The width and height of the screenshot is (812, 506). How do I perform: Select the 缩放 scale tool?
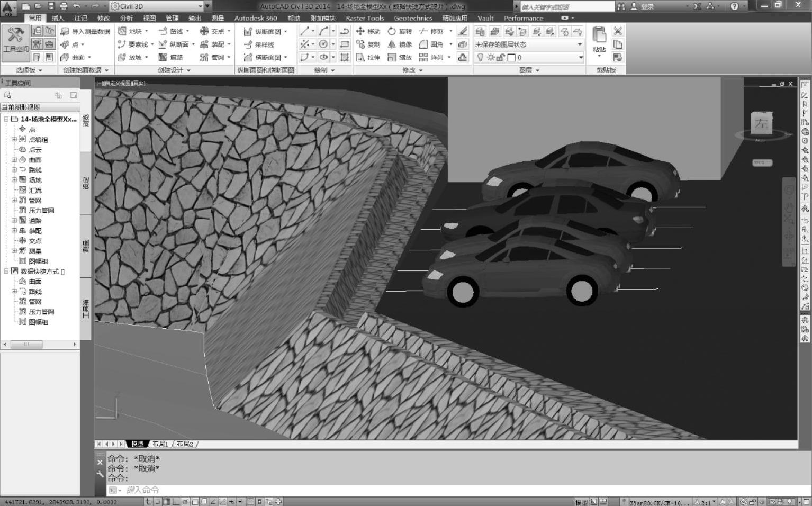click(x=400, y=57)
